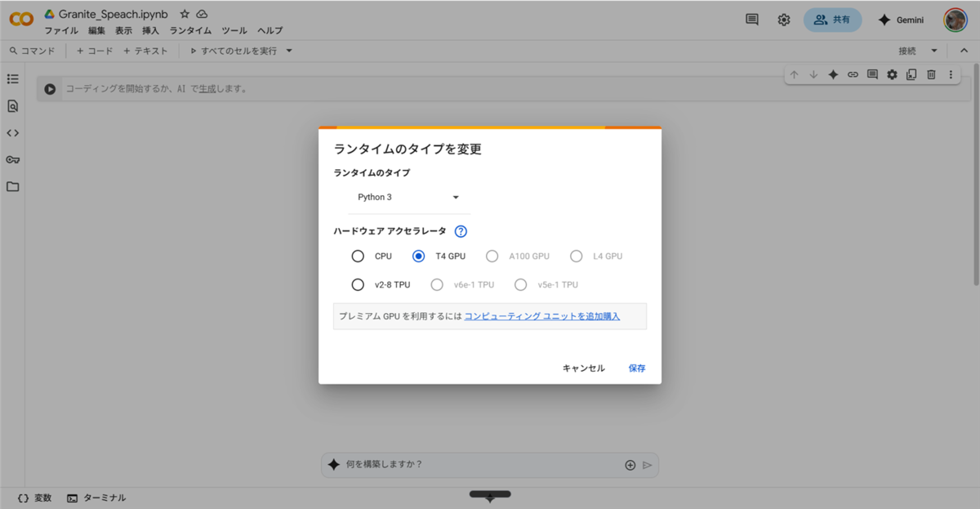Choose the v2-8 TPU option
Screen dimensions: 980x509
point(358,284)
